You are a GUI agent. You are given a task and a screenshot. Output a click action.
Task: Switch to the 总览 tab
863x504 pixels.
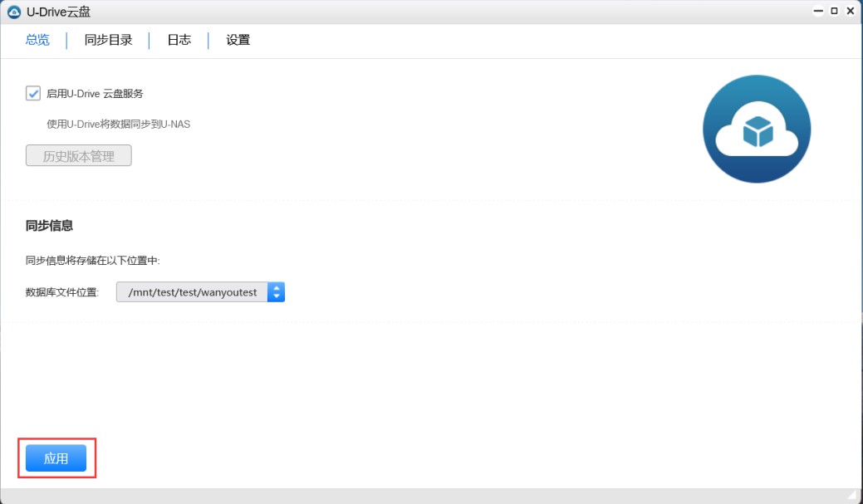click(x=37, y=40)
